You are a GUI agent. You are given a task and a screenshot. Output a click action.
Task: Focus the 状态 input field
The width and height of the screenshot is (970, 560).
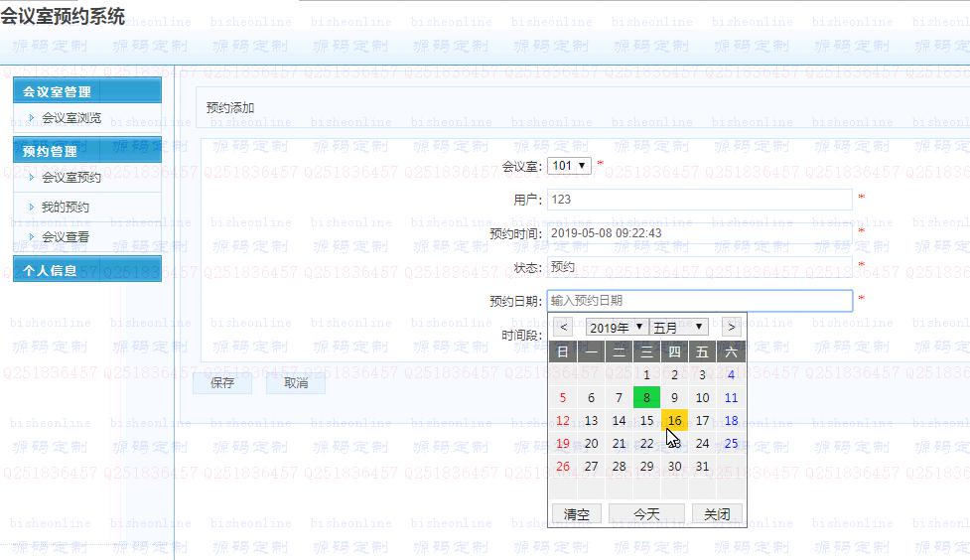pos(700,267)
